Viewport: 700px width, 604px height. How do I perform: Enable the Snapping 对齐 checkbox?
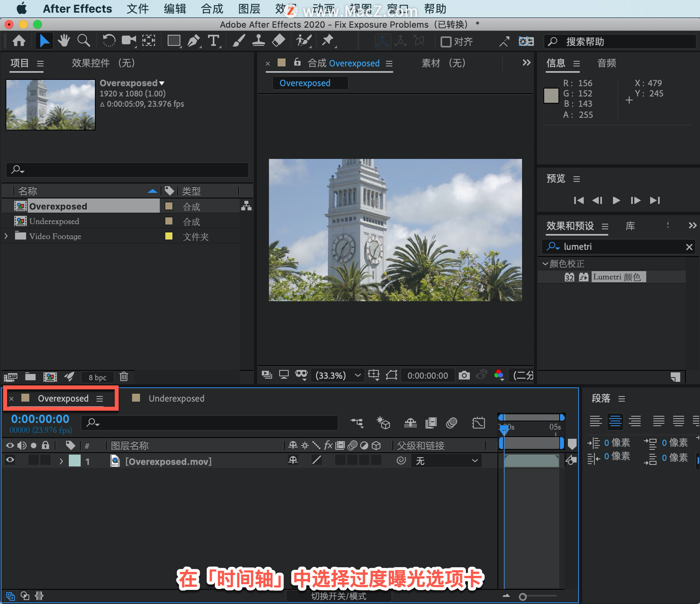(446, 42)
